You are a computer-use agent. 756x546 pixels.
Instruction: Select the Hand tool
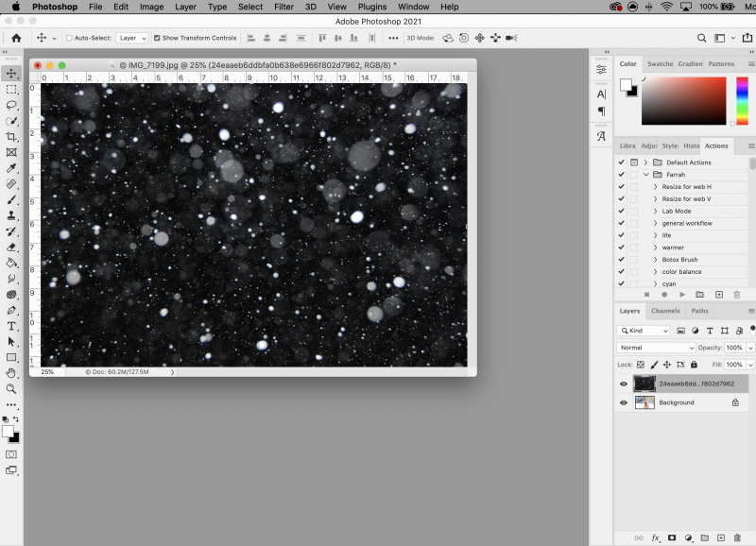pos(11,373)
